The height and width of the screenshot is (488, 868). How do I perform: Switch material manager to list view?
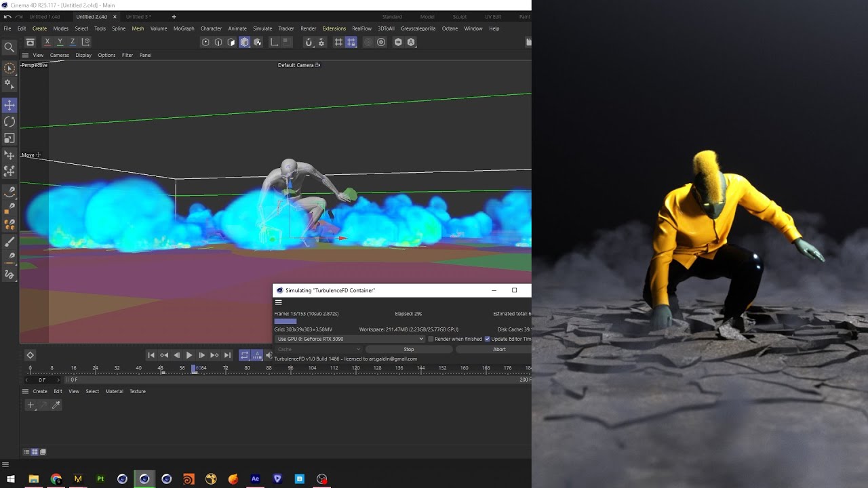pyautogui.click(x=27, y=452)
